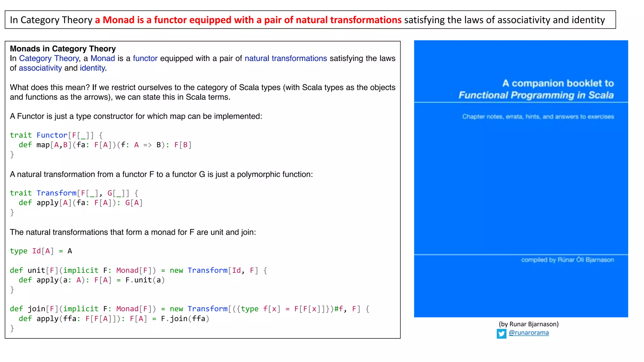
Task: Click the functor hyperlink
Action: (x=145, y=58)
